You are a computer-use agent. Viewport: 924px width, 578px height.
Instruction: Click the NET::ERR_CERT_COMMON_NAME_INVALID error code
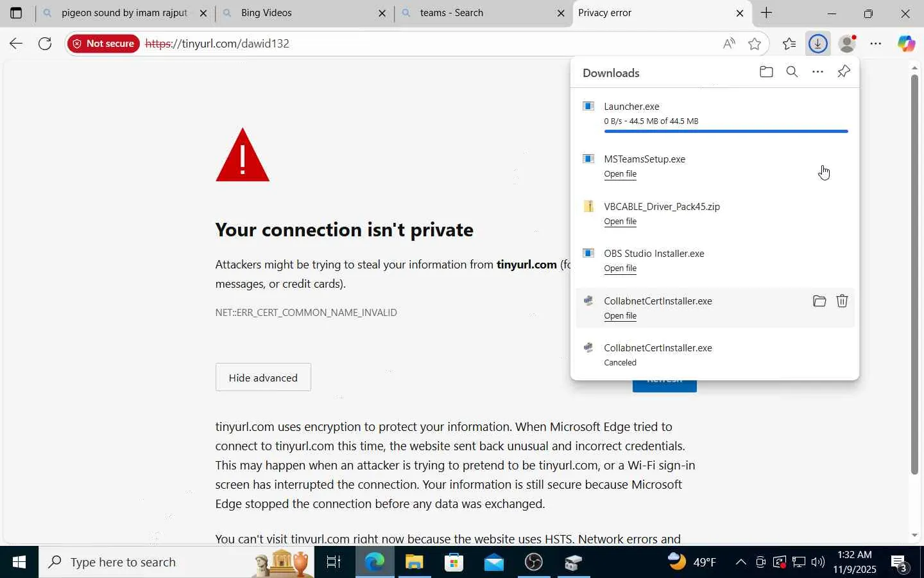click(306, 313)
